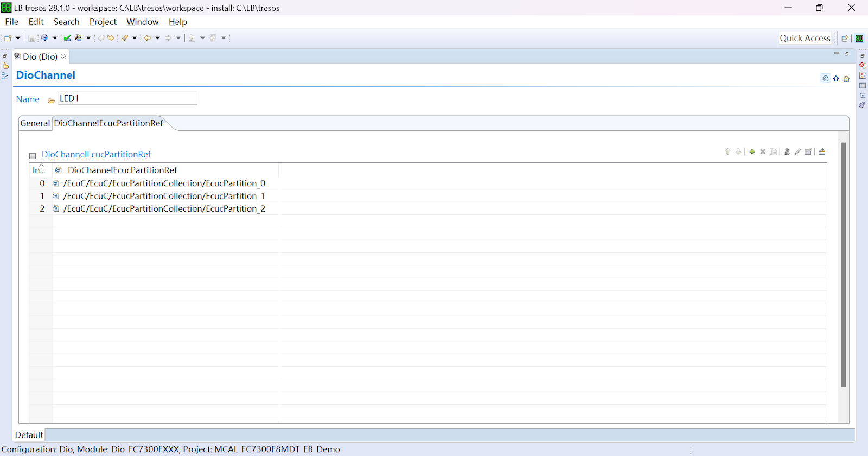Click the Name label link

click(x=28, y=99)
